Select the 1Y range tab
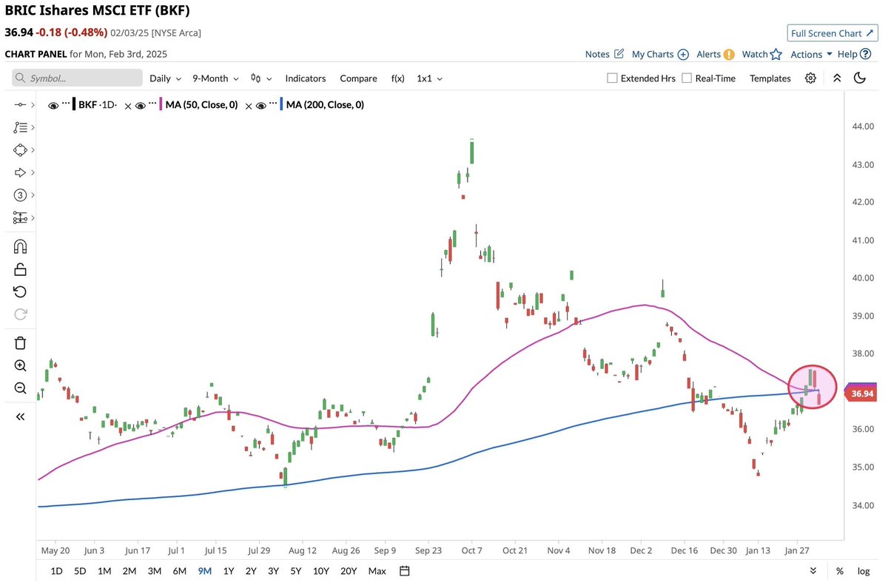 click(228, 571)
